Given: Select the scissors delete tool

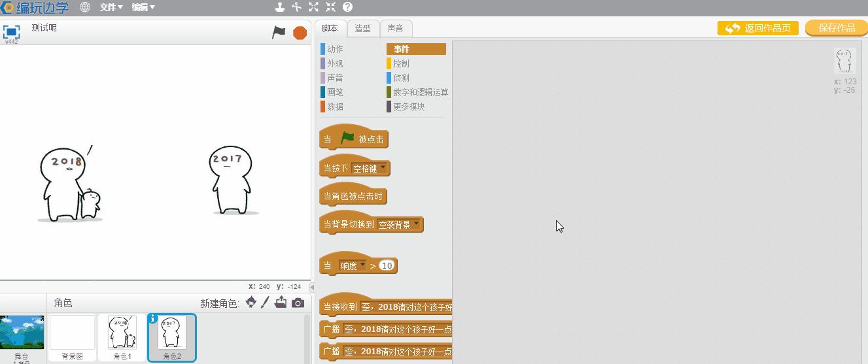Looking at the screenshot, I should pyautogui.click(x=297, y=7).
